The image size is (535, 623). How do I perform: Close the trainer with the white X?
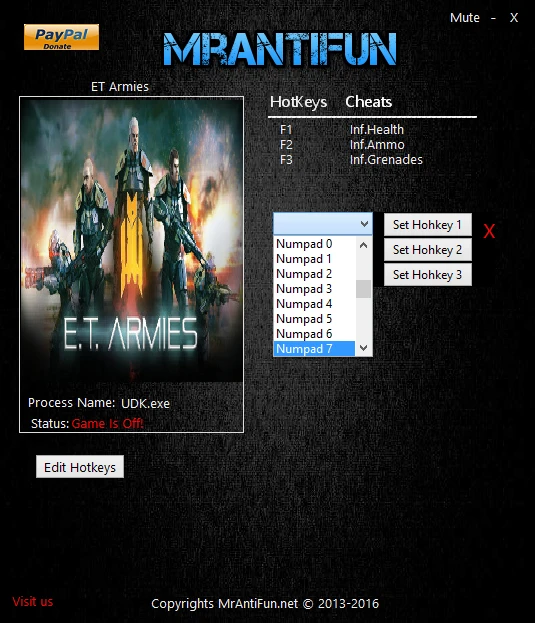[514, 18]
